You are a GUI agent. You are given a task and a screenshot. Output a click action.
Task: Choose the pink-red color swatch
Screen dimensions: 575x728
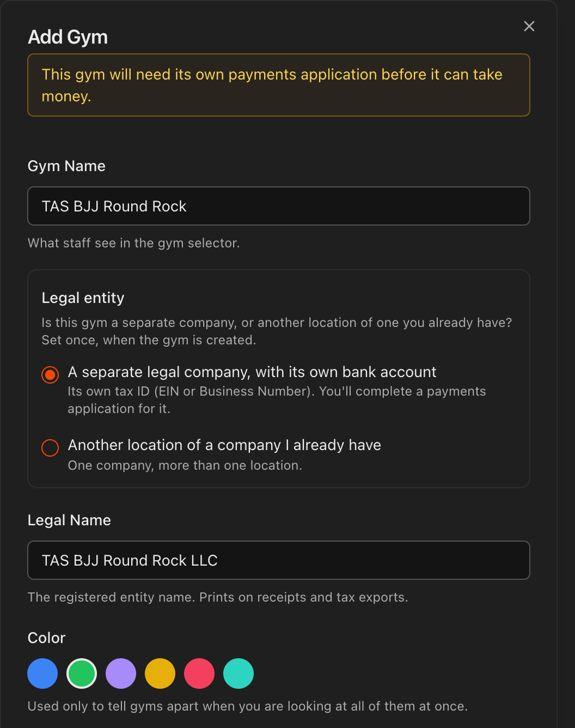(x=199, y=674)
